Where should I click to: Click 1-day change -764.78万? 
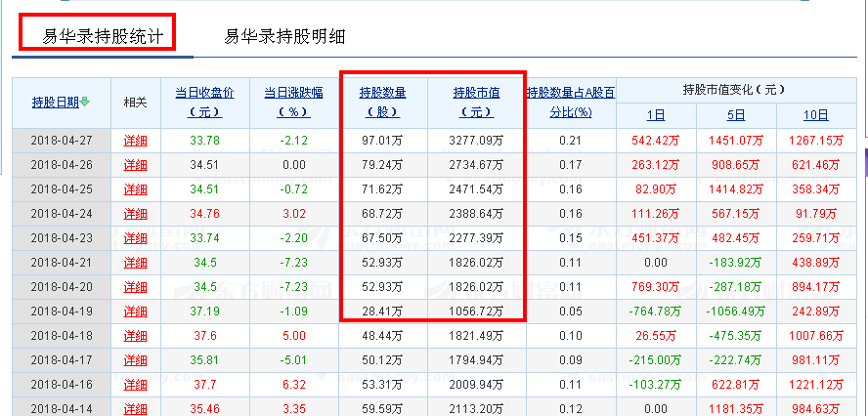click(656, 312)
